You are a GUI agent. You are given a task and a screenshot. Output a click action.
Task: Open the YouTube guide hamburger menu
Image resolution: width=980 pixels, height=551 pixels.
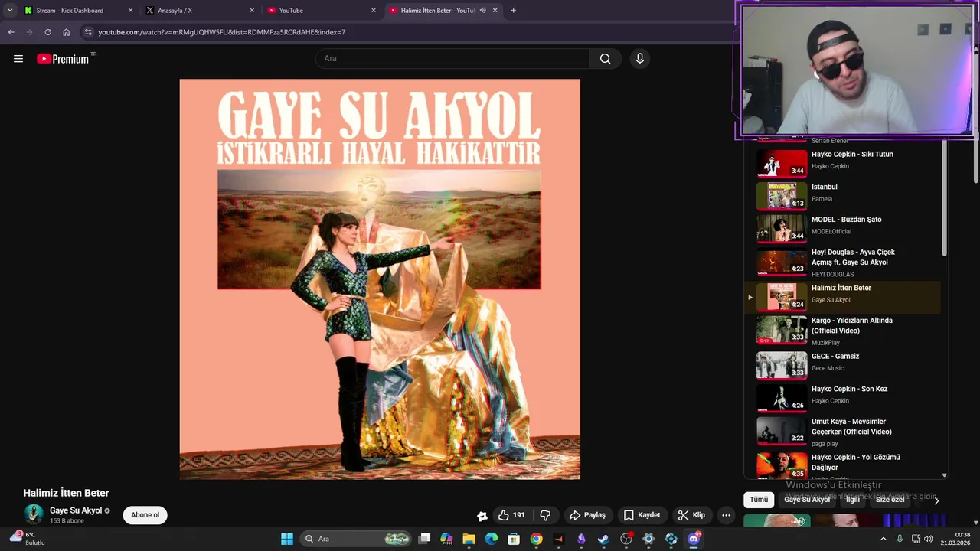pyautogui.click(x=18, y=59)
